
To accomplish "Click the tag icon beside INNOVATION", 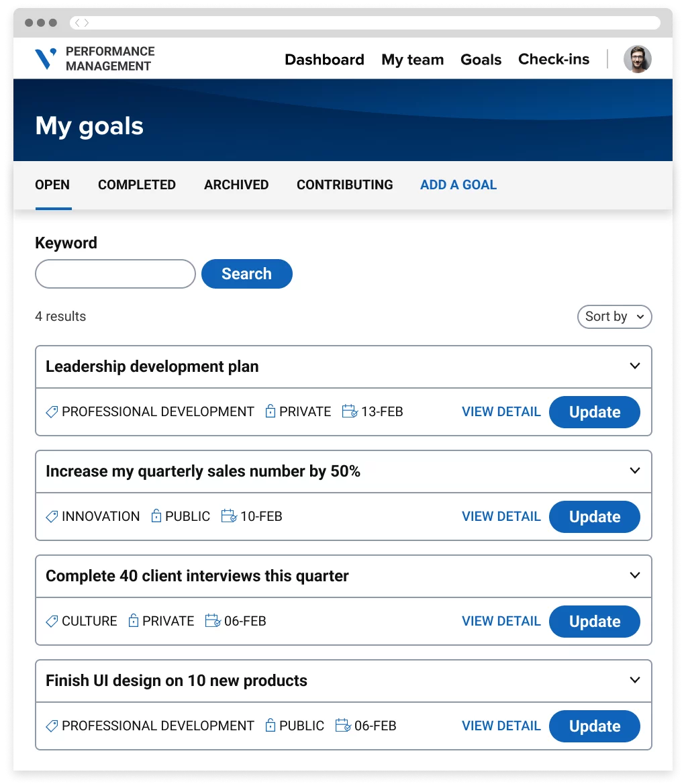I will coord(52,516).
